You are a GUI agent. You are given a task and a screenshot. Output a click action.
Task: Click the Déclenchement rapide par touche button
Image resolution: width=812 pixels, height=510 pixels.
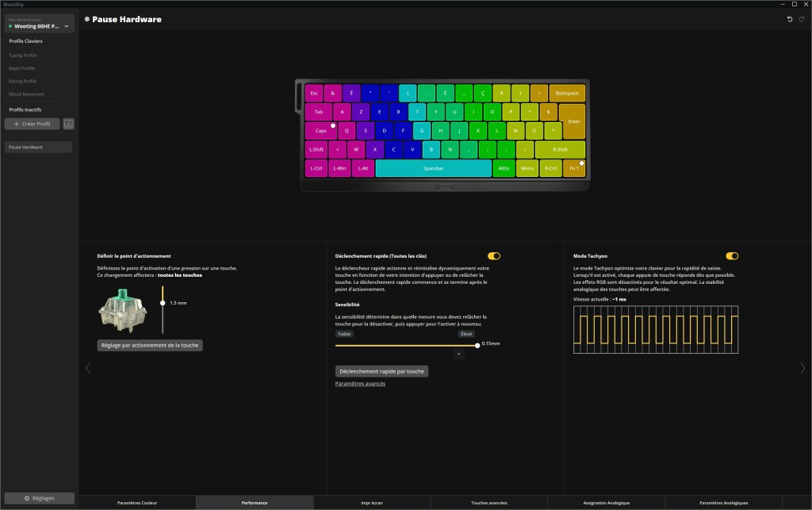(381, 371)
